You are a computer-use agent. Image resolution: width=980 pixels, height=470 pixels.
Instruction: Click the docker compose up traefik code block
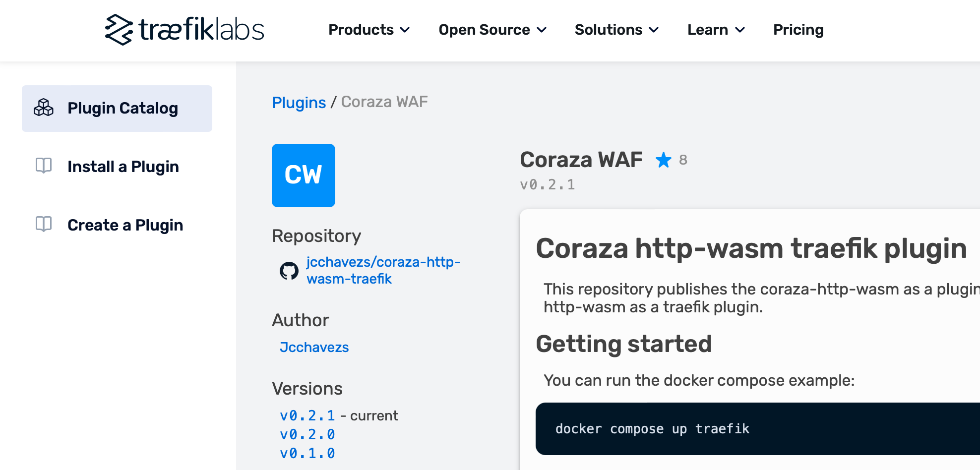pos(652,428)
